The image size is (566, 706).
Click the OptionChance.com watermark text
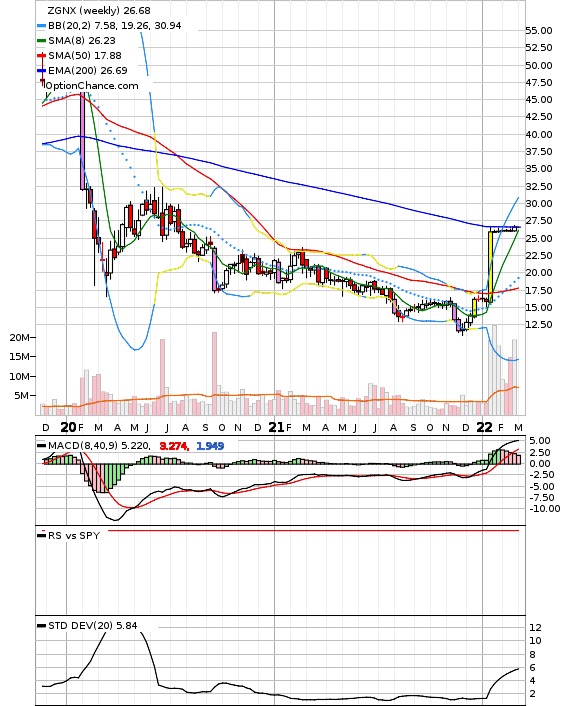pos(92,86)
